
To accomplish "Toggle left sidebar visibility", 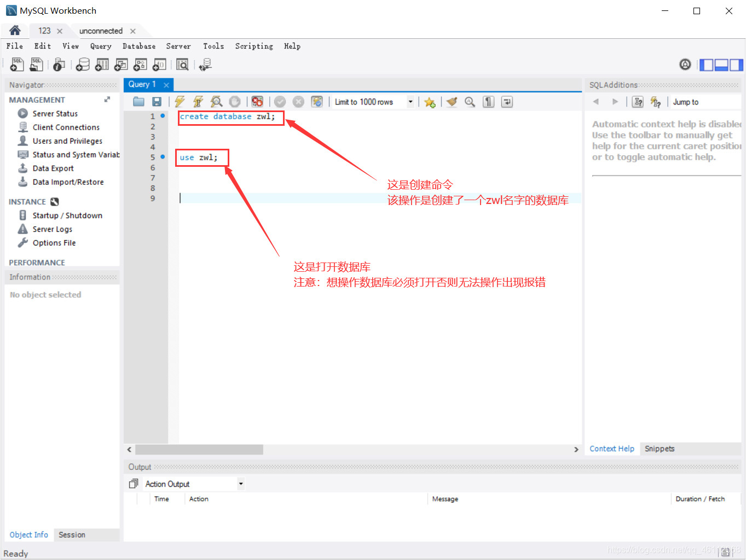I will pos(707,65).
